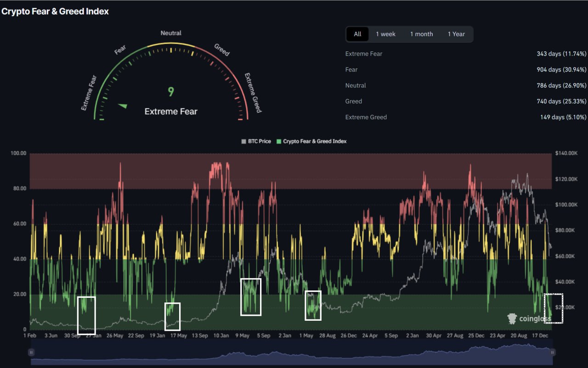Click the right handle of range slider
Image resolution: width=588 pixels, height=368 pixels.
(553, 352)
